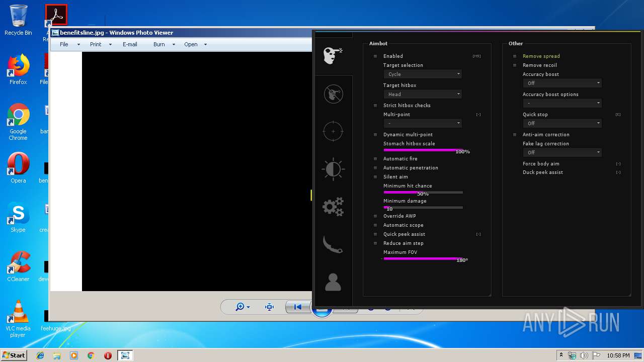Launch Opera from desktop

(18, 168)
